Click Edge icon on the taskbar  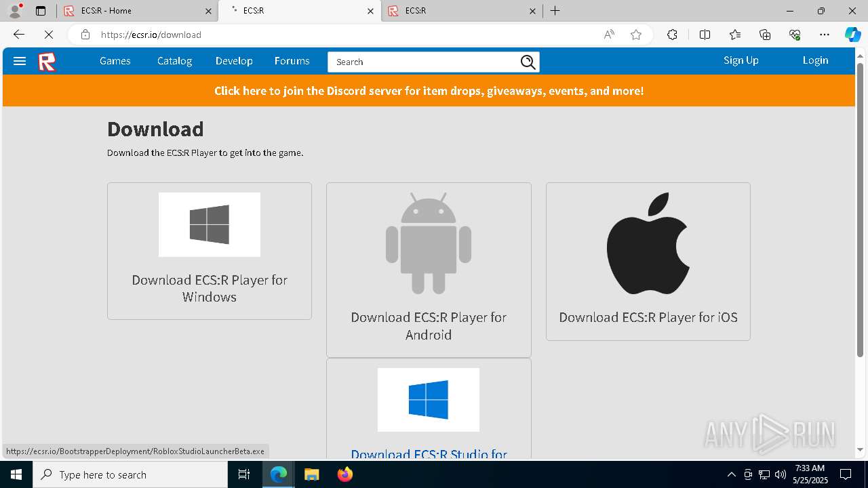pyautogui.click(x=279, y=474)
